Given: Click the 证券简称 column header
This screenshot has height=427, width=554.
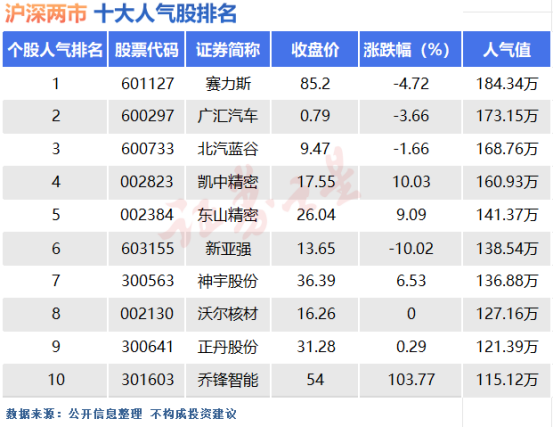Looking at the screenshot, I should (228, 49).
